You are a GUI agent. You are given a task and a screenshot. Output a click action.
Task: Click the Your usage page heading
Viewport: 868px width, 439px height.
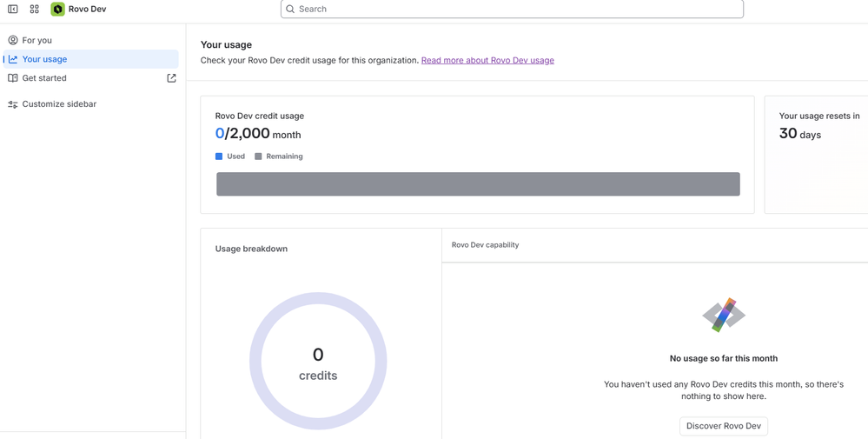tap(226, 45)
